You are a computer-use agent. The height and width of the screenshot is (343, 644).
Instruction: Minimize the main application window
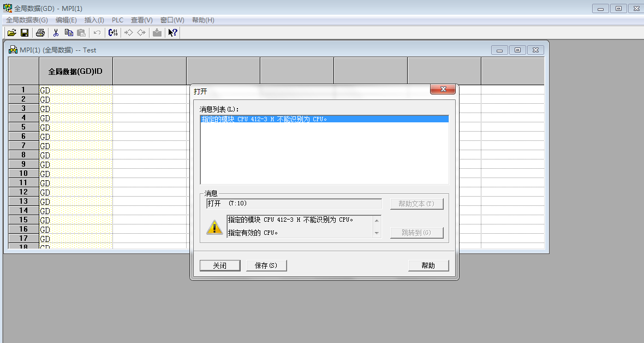pyautogui.click(x=600, y=9)
